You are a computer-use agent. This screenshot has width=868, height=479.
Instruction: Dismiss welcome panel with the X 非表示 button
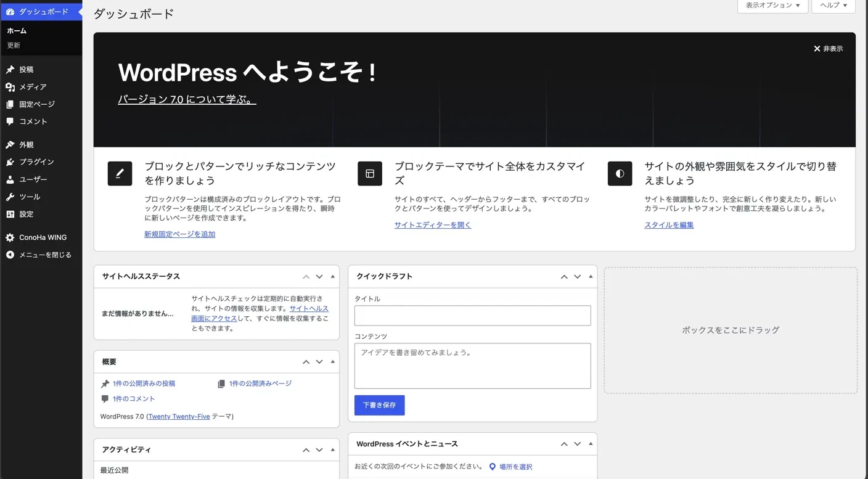[x=828, y=49]
